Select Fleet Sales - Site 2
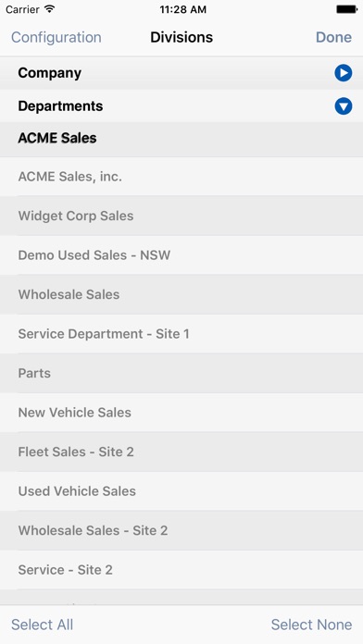The width and height of the screenshot is (363, 644). pos(181,452)
